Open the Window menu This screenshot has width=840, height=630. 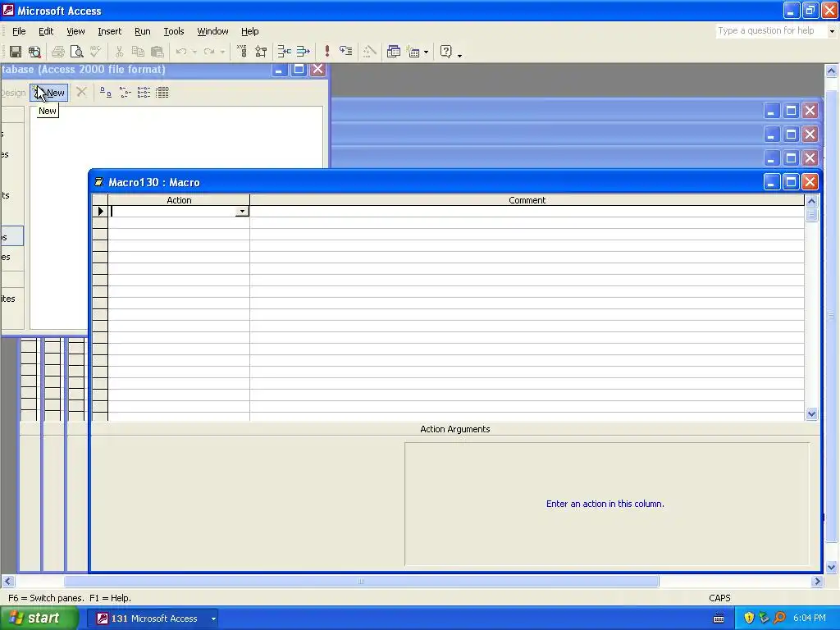pyautogui.click(x=212, y=31)
